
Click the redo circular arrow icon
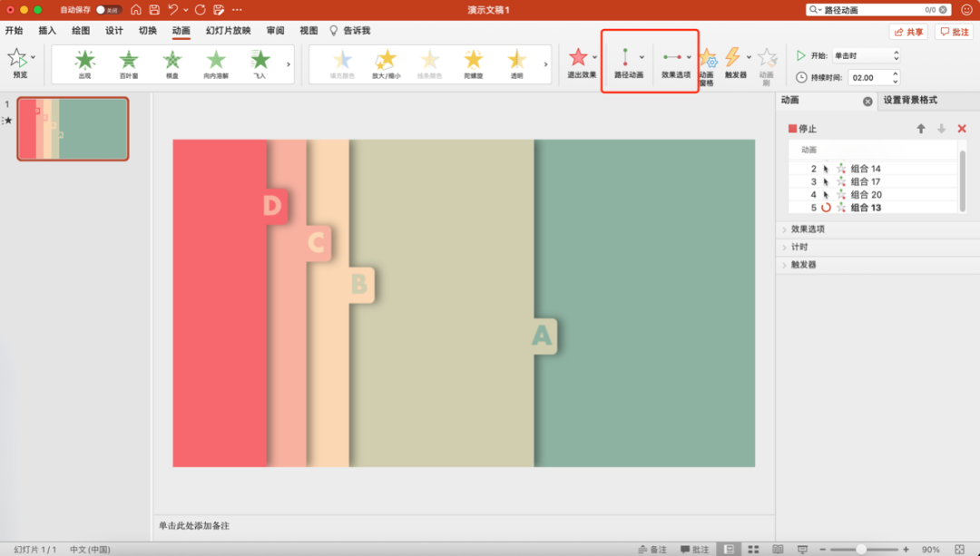[200, 9]
